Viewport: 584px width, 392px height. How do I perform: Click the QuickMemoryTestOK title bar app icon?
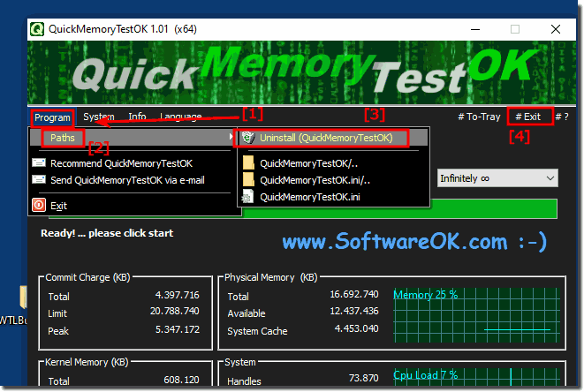37,29
